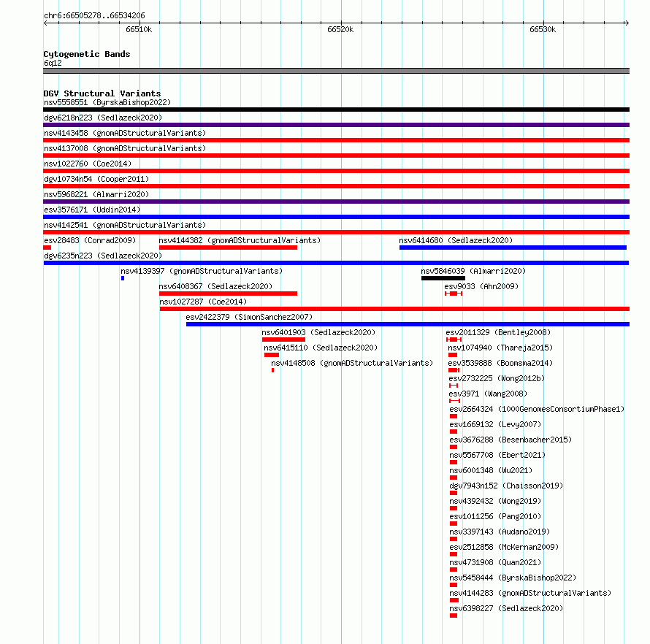650x644 pixels.
Task: Click the blue bar under nsv6414680
Action: (513, 248)
